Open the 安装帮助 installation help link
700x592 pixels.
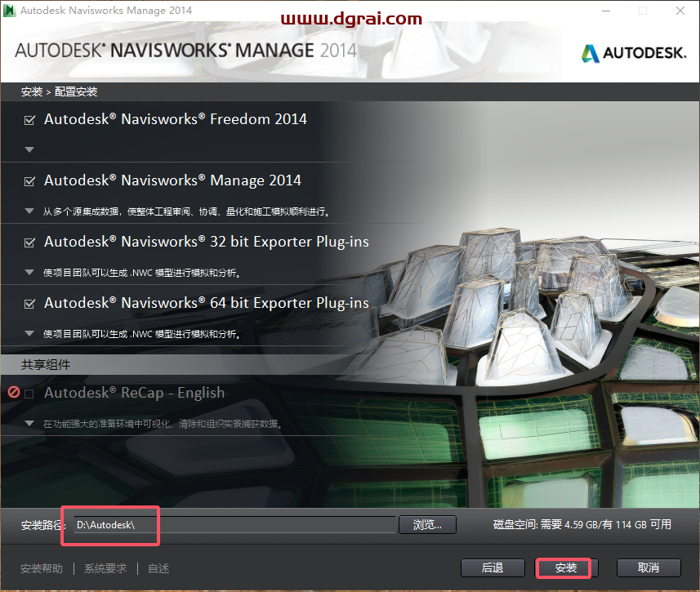pyautogui.click(x=42, y=569)
